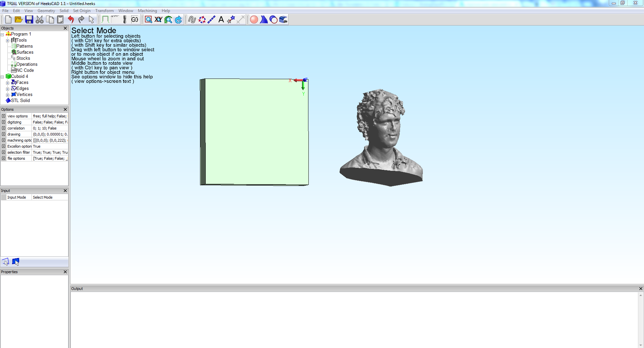This screenshot has width=644, height=348.
Task: Close the Input panel
Action: pos(65,191)
